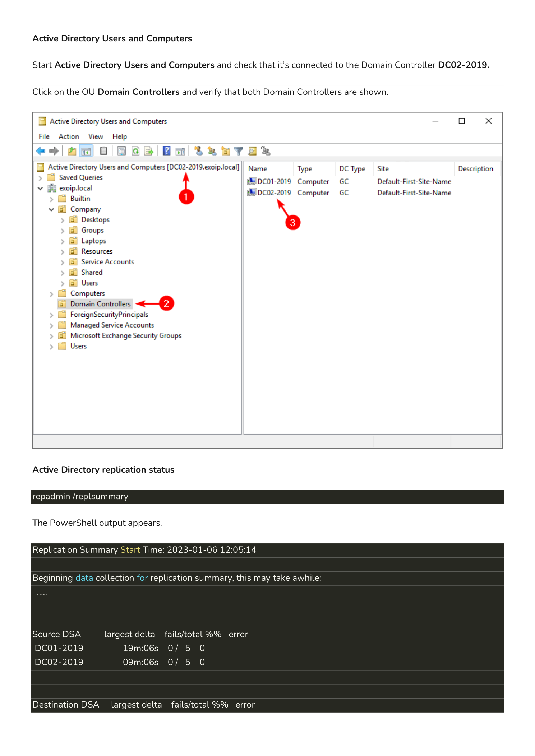Select the Users OU under Company
535x756 pixels.
tap(89, 283)
